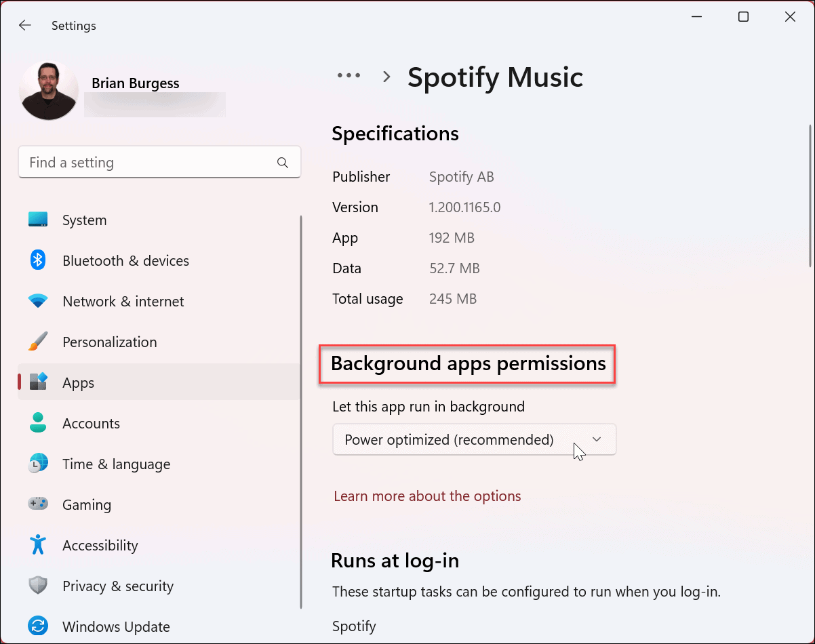Click the Apps icon in sidebar
Screen dimensions: 815x644
click(38, 382)
